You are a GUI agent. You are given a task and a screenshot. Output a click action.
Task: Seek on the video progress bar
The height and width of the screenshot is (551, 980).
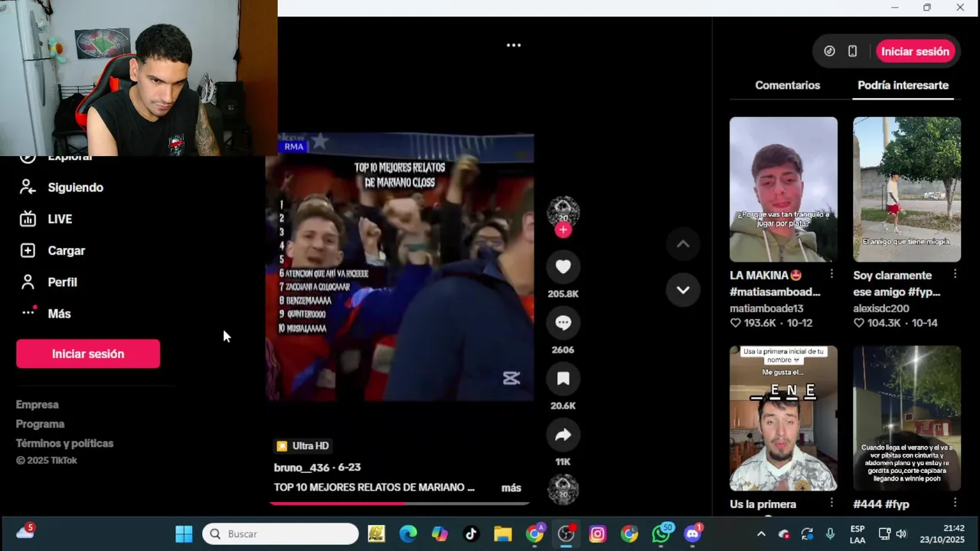[399, 503]
